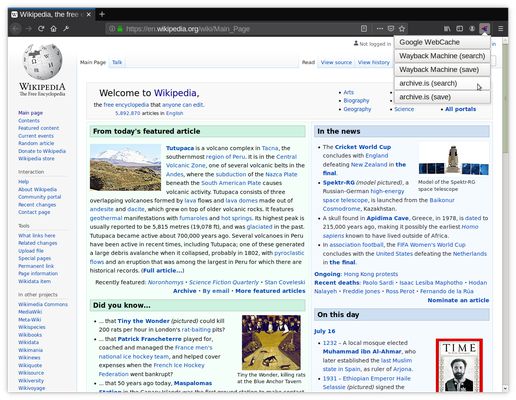Go to Current events sidebar link

point(36,136)
